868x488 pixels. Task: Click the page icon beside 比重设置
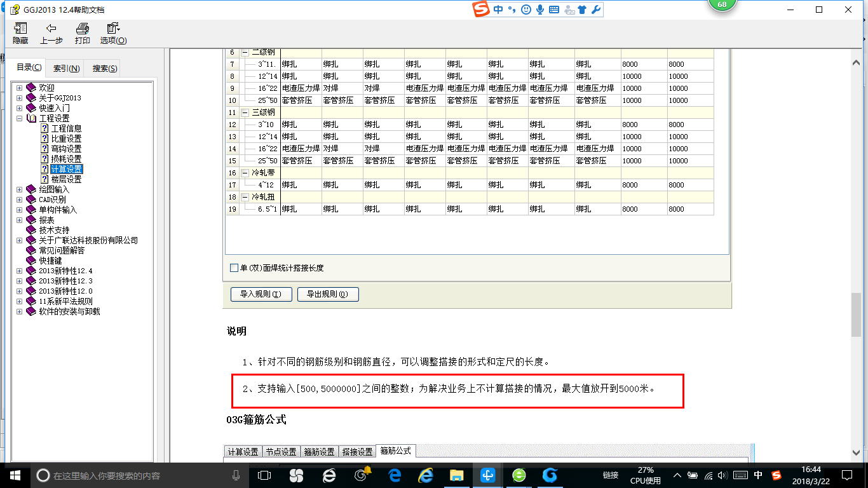tap(44, 139)
